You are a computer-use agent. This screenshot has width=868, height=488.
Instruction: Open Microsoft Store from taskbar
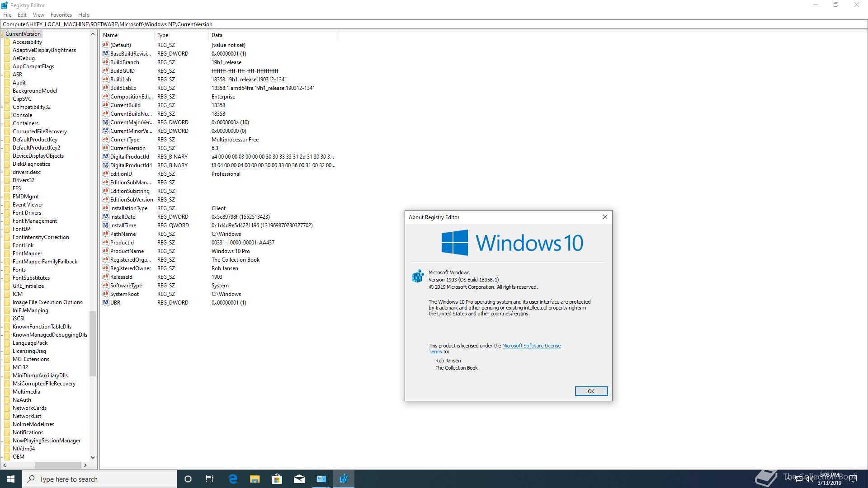click(x=277, y=479)
